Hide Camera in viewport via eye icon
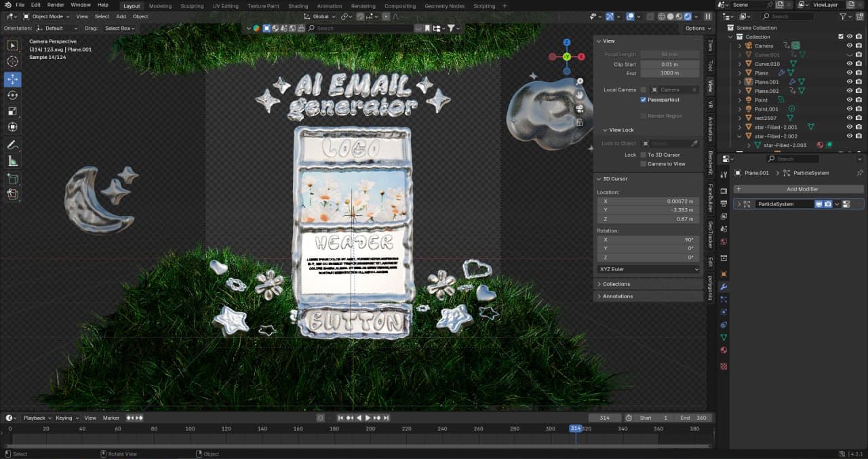The image size is (868, 459). point(850,45)
